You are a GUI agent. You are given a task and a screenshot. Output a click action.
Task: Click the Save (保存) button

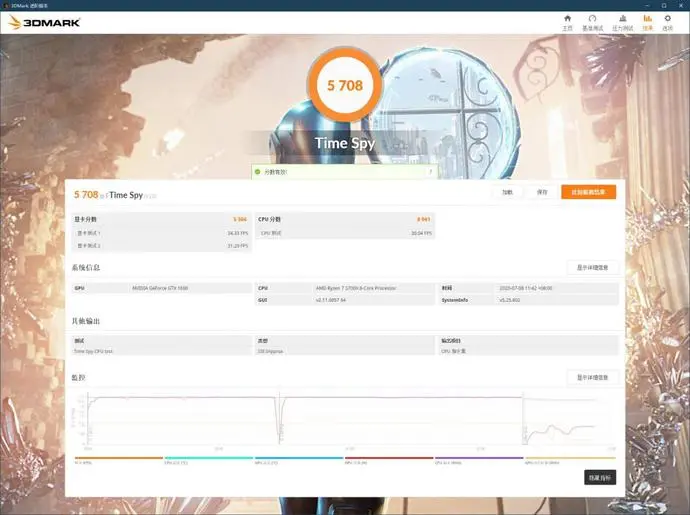click(542, 192)
